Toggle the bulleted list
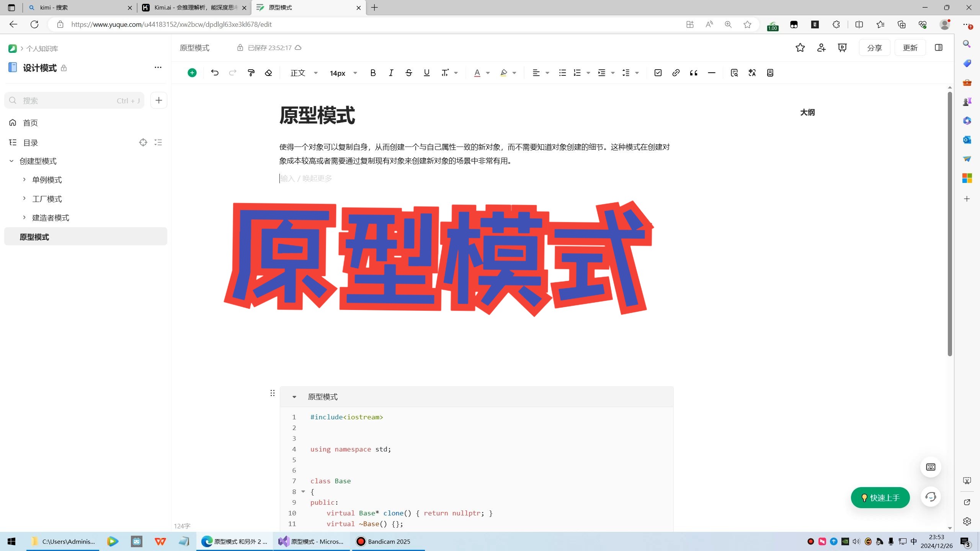This screenshot has width=980, height=551. click(562, 73)
